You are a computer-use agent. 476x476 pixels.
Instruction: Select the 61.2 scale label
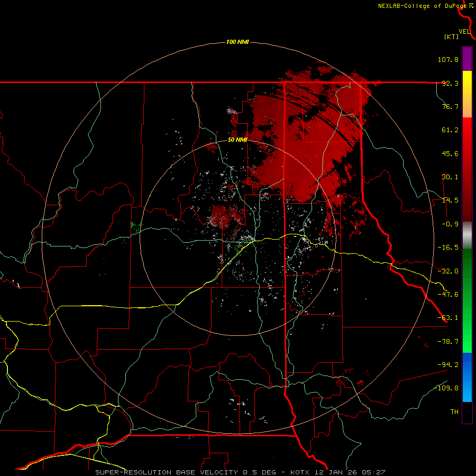450,130
